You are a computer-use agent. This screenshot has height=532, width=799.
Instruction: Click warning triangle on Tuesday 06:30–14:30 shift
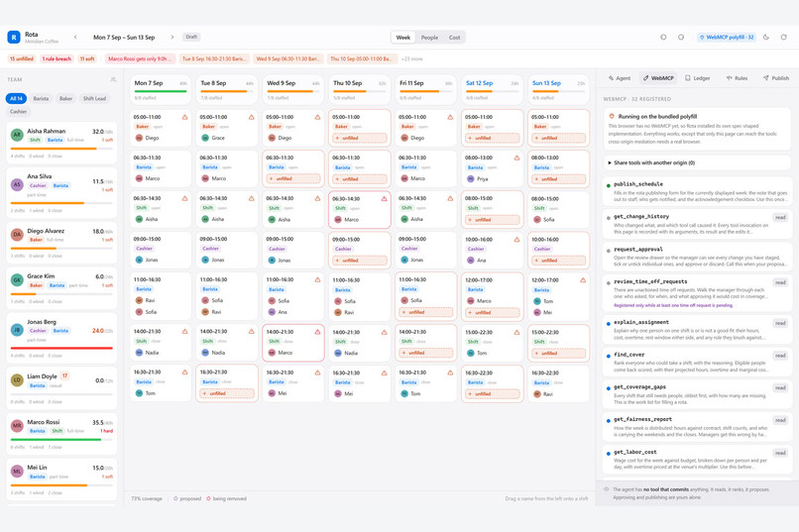coord(251,198)
